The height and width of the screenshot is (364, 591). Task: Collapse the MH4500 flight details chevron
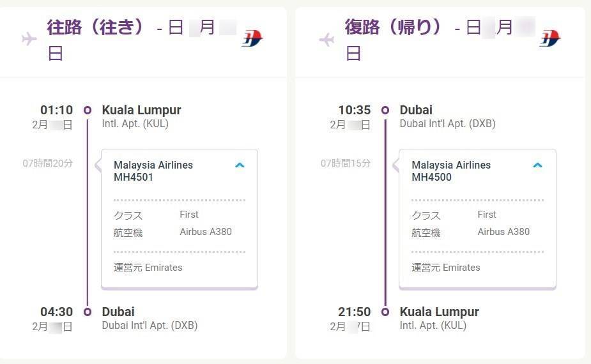[x=537, y=165]
